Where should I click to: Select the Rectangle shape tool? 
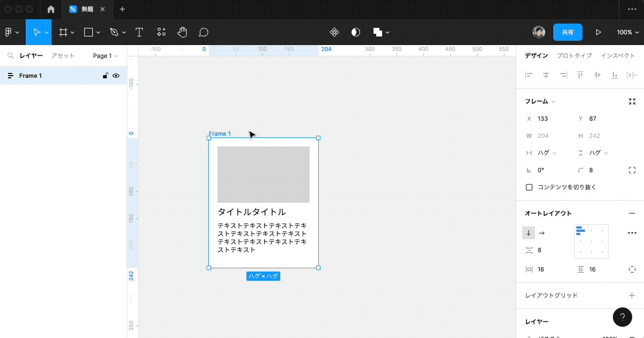click(x=88, y=32)
